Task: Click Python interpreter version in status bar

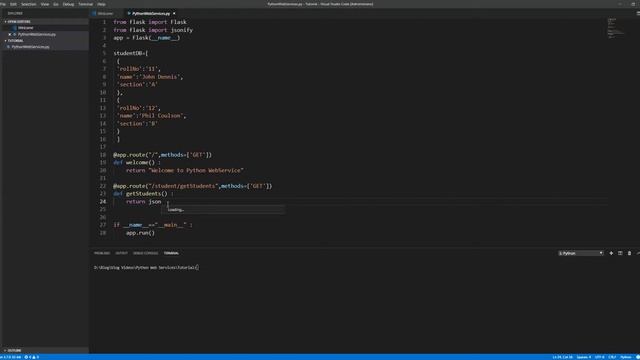Action: click(11, 357)
